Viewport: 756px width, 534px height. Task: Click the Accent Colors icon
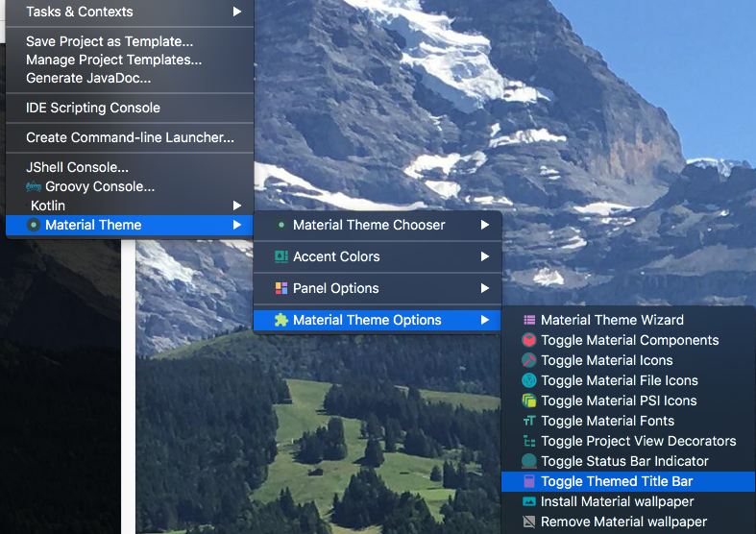[281, 256]
